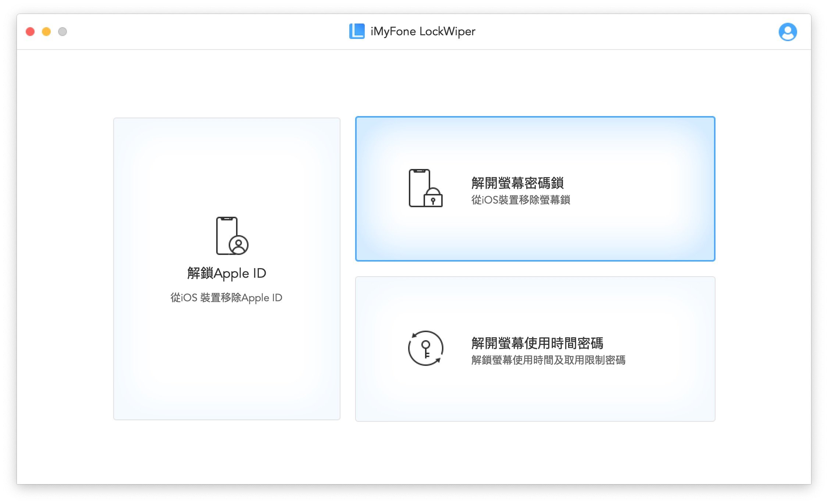This screenshot has height=504, width=828.
Task: Click the 從iOS裝置移除螢幕鎖 subtitle
Action: [521, 200]
